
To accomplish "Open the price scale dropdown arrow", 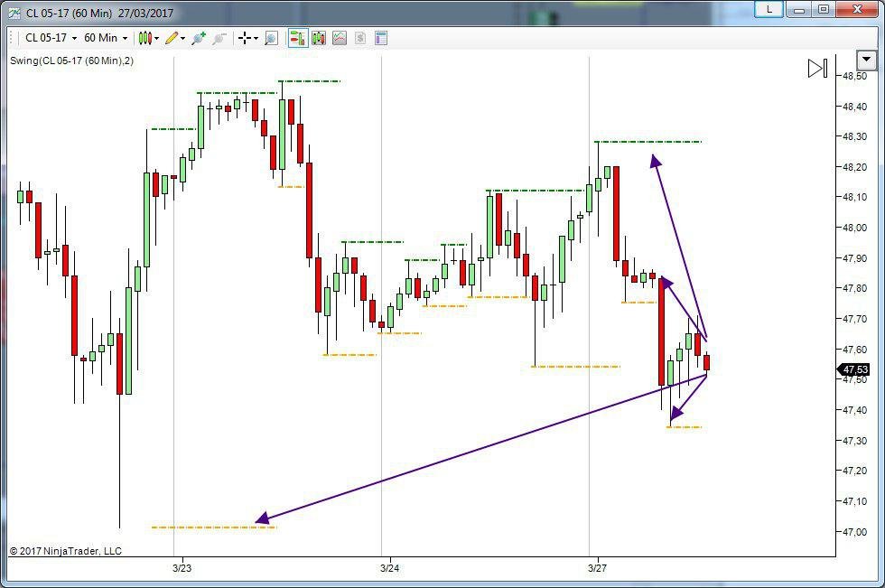I will 866,59.
